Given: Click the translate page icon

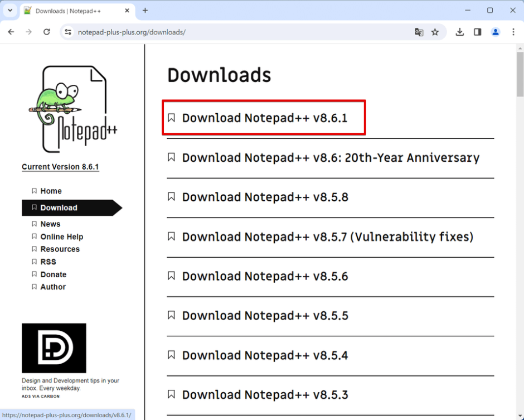Looking at the screenshot, I should [419, 32].
